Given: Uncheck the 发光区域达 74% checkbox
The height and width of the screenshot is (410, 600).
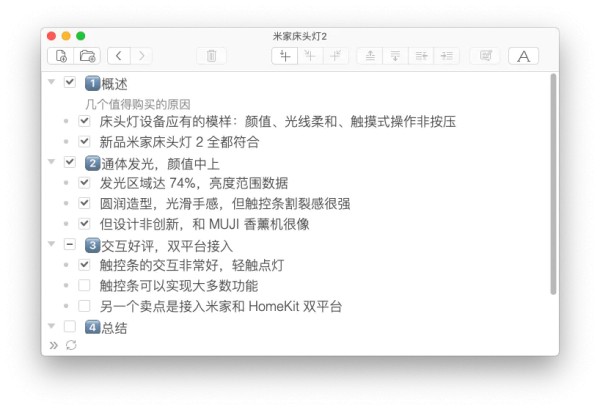Looking at the screenshot, I should (x=84, y=183).
